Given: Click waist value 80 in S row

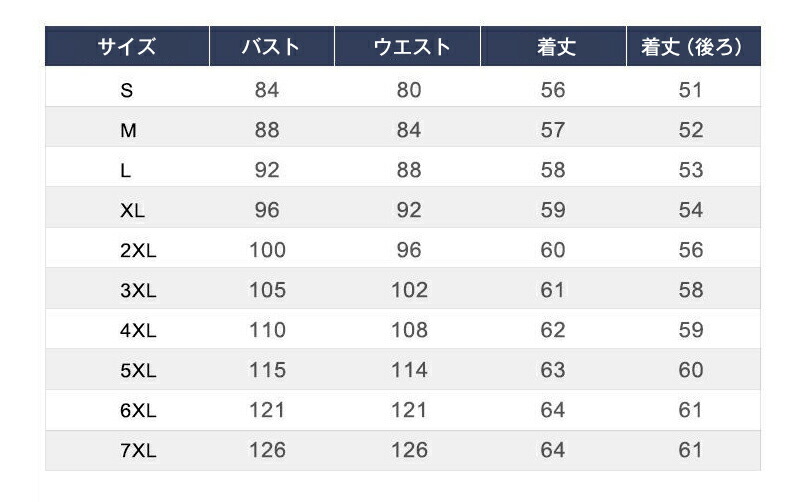Looking at the screenshot, I should click(409, 90).
